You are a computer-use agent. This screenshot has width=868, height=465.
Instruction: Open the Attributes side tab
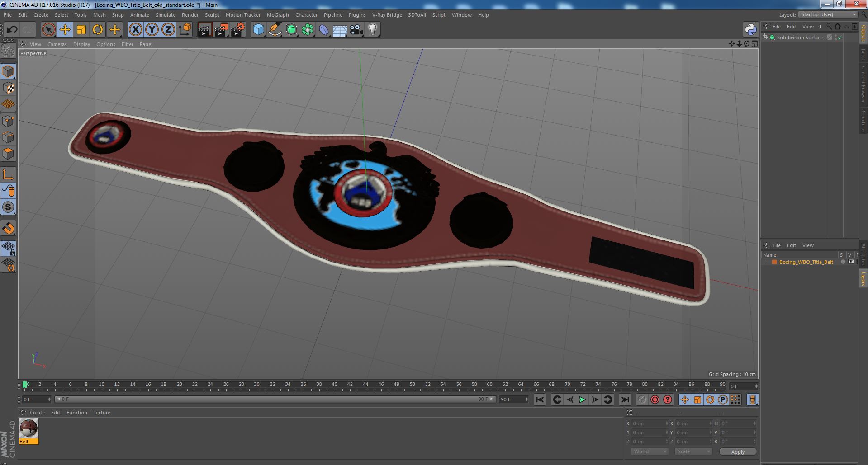[863, 254]
